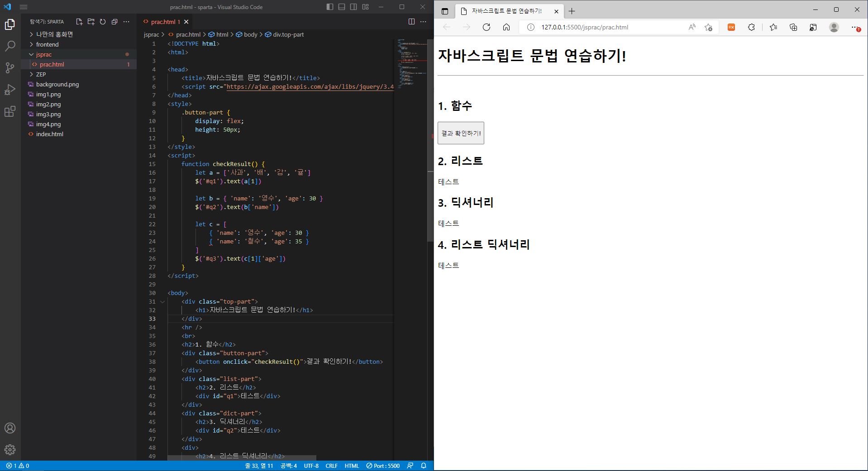Image resolution: width=868 pixels, height=471 pixels.
Task: Open browser extensions puzzle icon
Action: click(751, 27)
